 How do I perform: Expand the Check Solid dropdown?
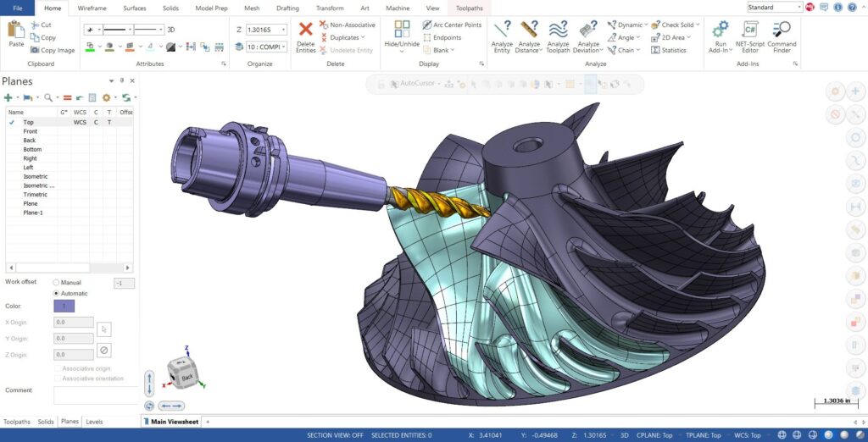[698, 25]
